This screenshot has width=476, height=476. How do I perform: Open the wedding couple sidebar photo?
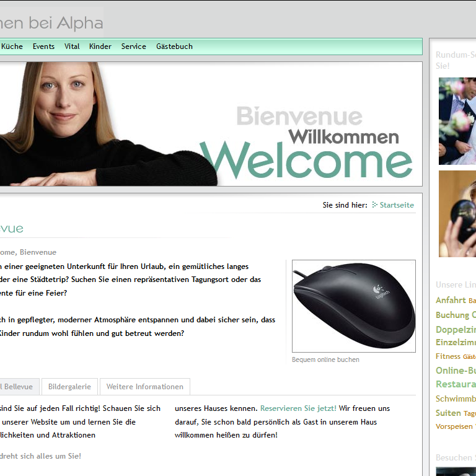(x=457, y=121)
